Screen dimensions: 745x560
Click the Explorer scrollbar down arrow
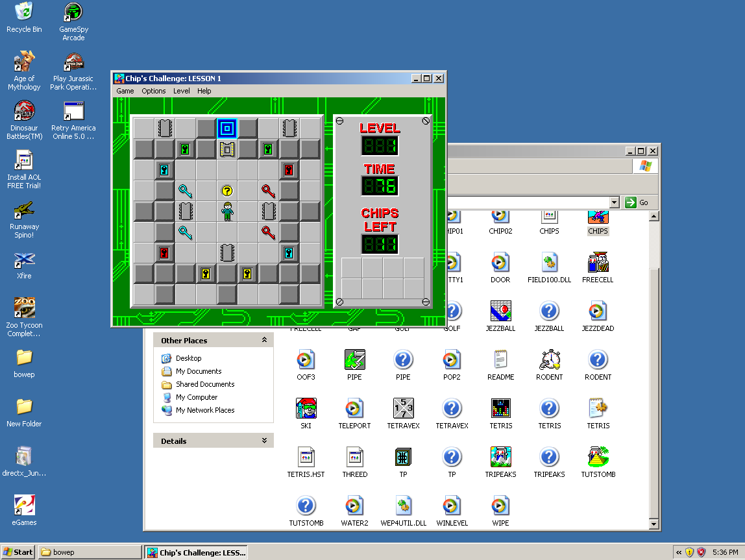pos(653,524)
